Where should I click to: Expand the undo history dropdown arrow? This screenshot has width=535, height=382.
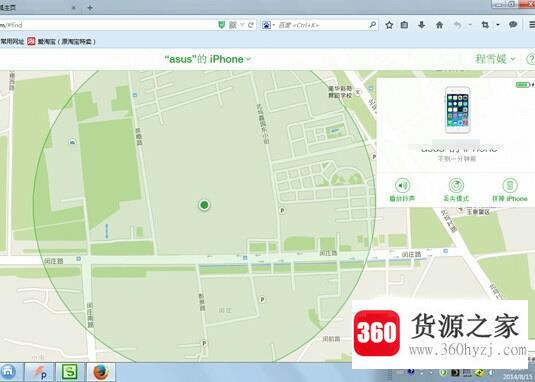[x=469, y=25]
